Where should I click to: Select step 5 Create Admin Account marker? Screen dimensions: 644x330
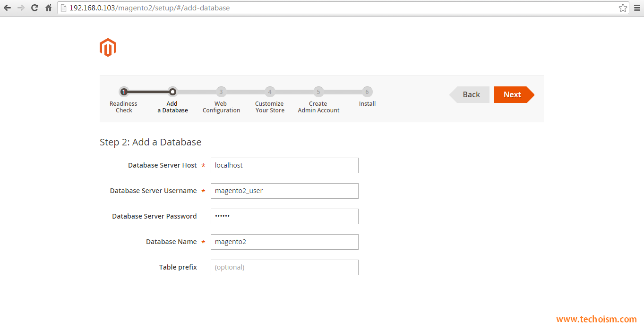coord(318,92)
